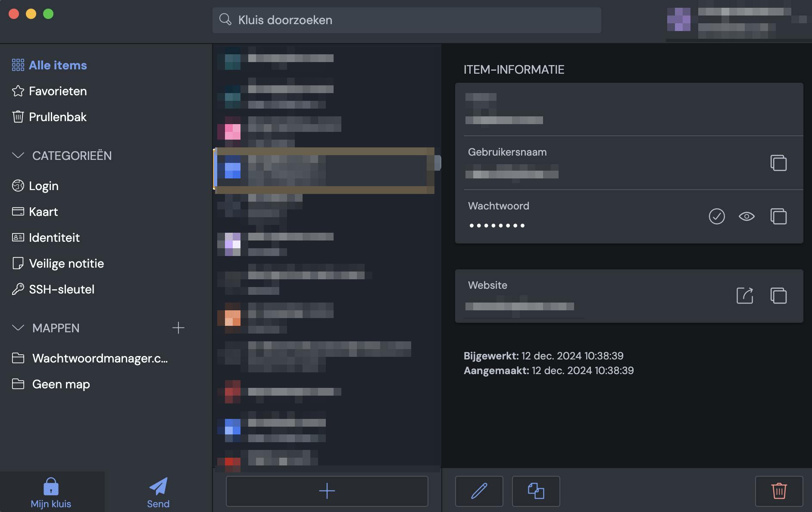Collapse the CATEGORIEËN section
Image resolution: width=812 pixels, height=512 pixels.
point(18,156)
